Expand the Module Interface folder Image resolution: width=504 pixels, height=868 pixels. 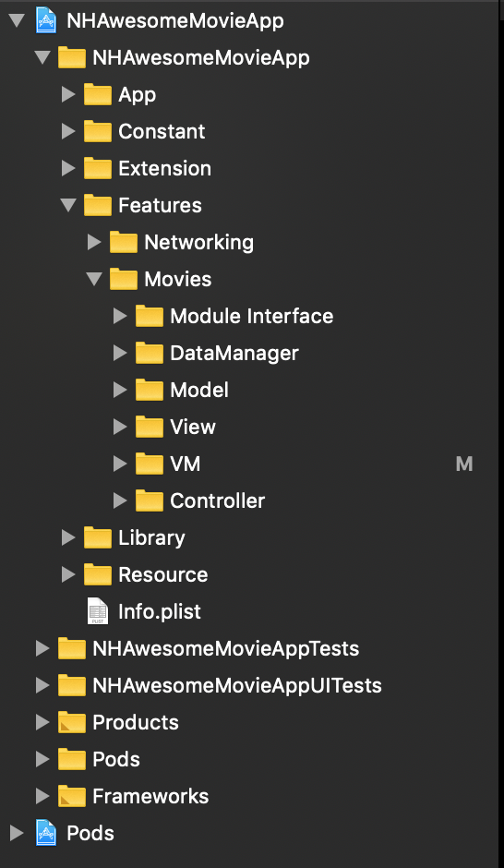click(120, 316)
